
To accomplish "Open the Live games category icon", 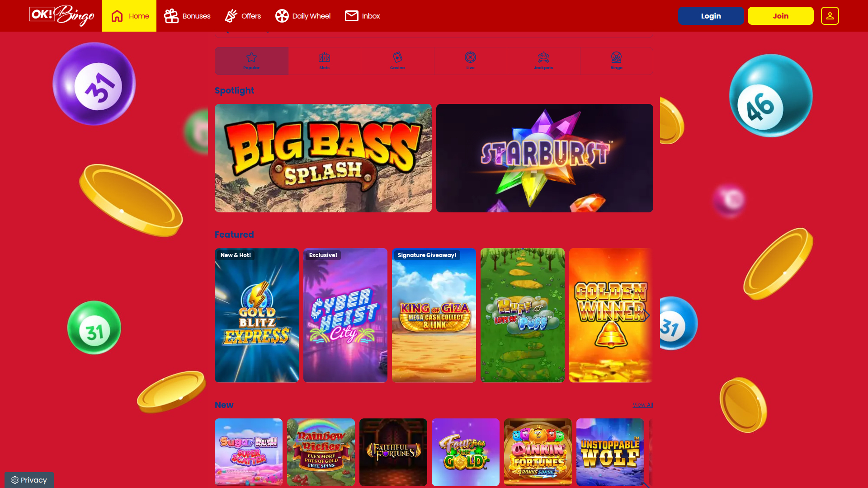I will click(x=470, y=58).
